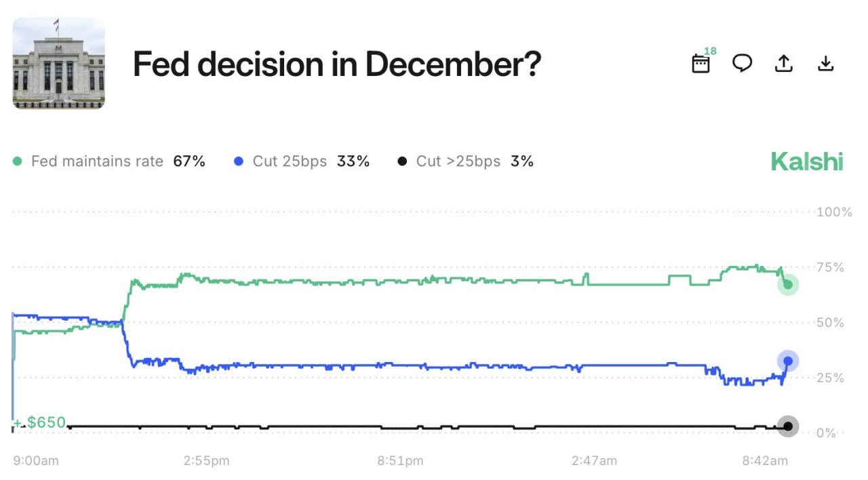868x480 pixels.
Task: Click the download arrow icon
Action: coord(825,64)
